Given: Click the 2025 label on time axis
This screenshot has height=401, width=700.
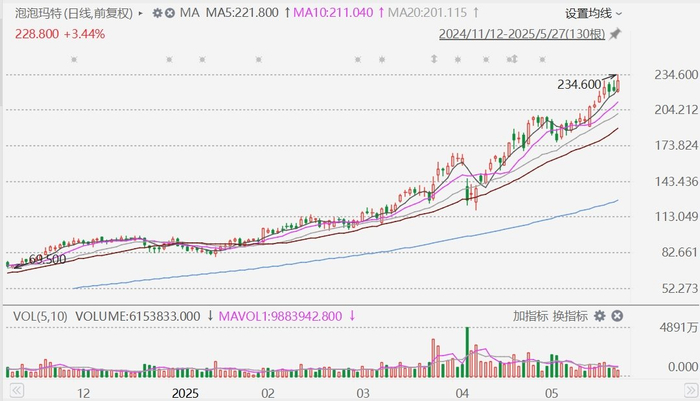Looking at the screenshot, I should coord(185,393).
